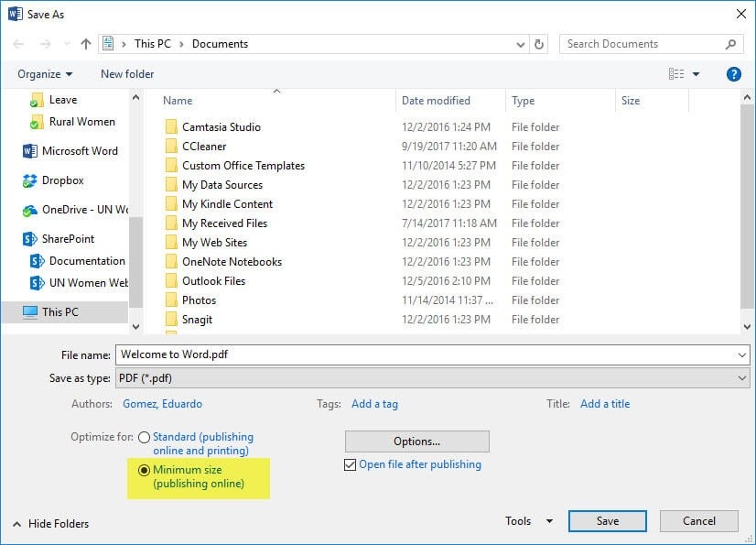The width and height of the screenshot is (756, 545).
Task: Go up one folder level arrow
Action: (x=86, y=44)
